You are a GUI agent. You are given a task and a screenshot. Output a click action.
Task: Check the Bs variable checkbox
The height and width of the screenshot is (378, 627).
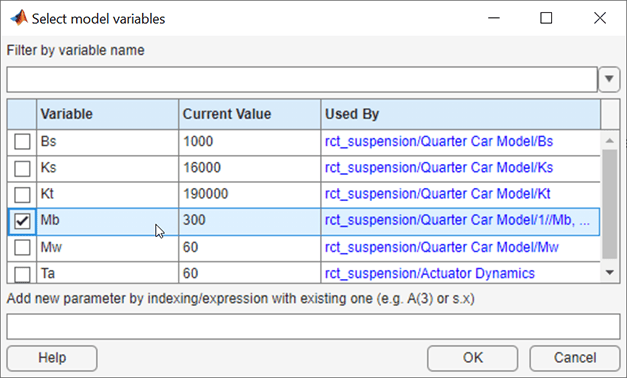(22, 142)
